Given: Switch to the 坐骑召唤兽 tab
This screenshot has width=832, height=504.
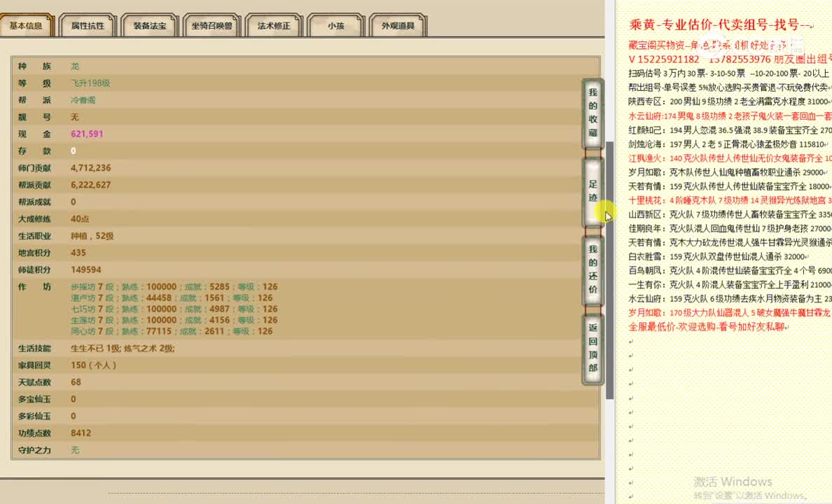Looking at the screenshot, I should click(212, 25).
